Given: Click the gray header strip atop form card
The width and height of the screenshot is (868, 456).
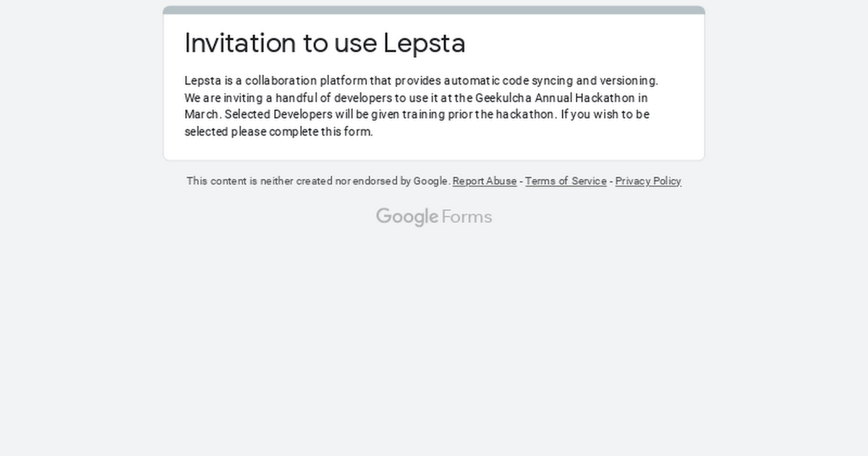Looking at the screenshot, I should coord(434,10).
